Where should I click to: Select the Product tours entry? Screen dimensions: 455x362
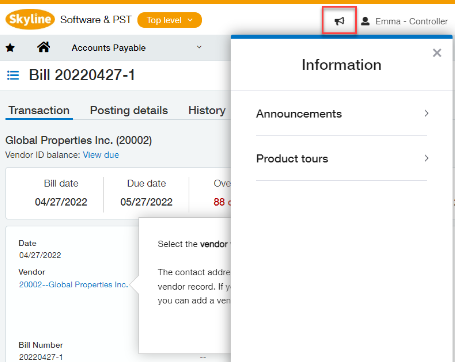[x=341, y=158]
